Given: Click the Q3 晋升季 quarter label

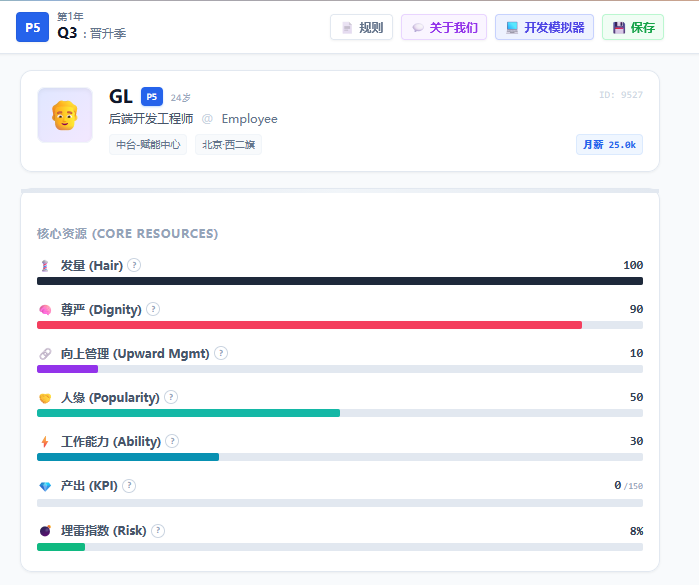Looking at the screenshot, I should pos(91,33).
